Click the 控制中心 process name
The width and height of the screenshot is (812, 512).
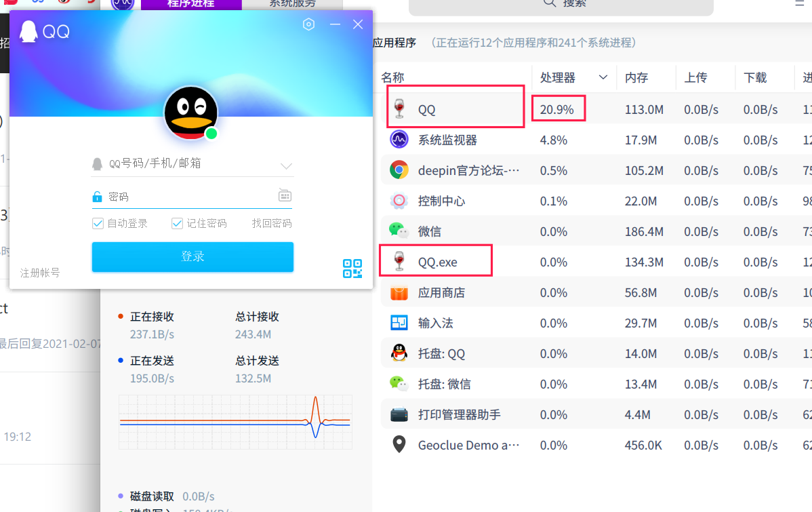click(x=442, y=201)
